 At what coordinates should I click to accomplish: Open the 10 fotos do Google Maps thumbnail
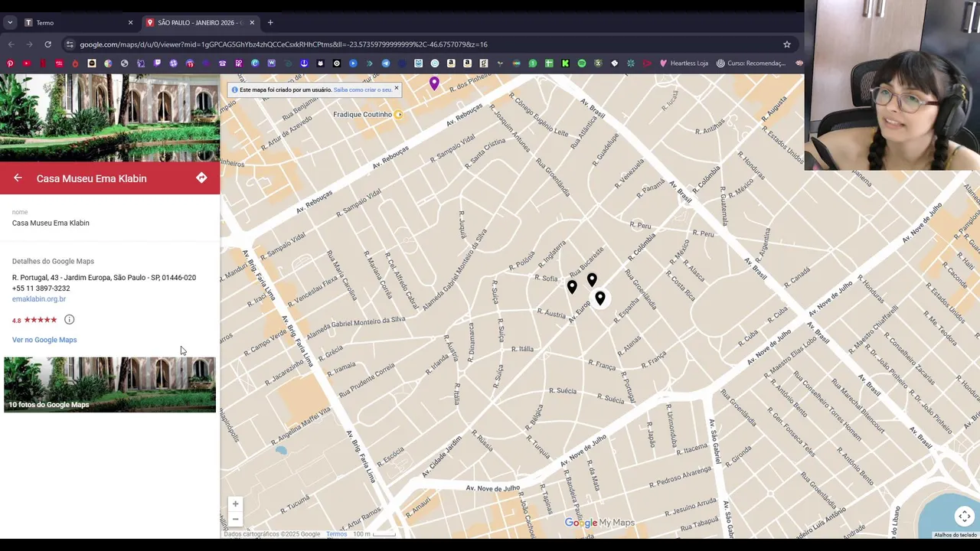[x=109, y=385]
